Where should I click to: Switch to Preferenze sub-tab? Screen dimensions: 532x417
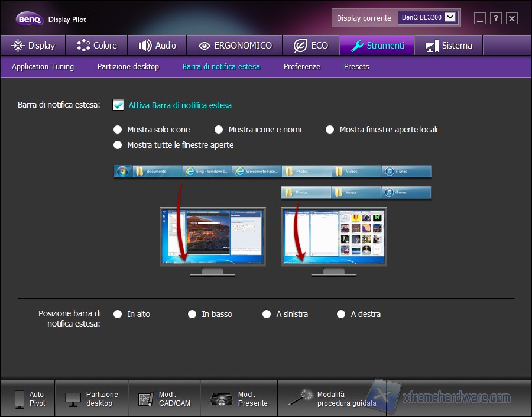[x=301, y=67]
